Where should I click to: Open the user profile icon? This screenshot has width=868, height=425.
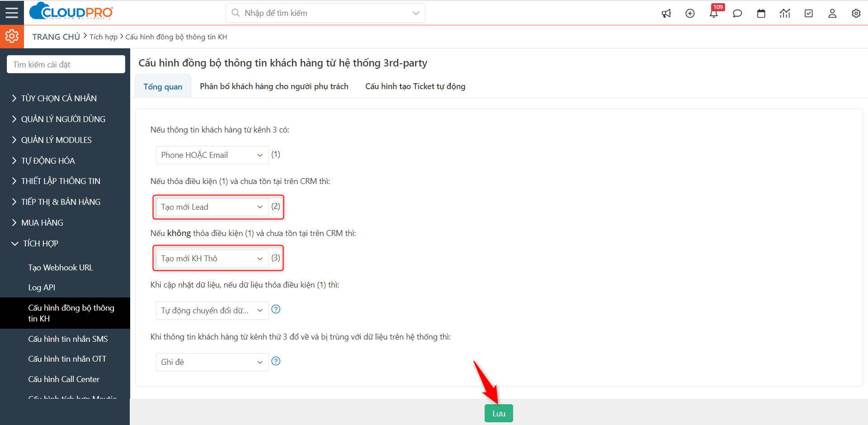click(x=832, y=13)
